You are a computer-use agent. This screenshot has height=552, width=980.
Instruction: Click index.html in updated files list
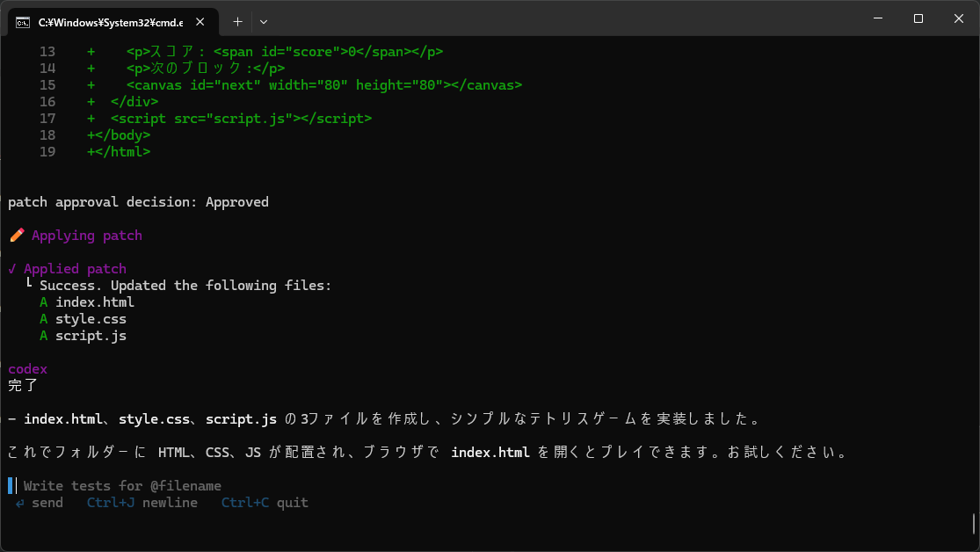click(x=95, y=302)
